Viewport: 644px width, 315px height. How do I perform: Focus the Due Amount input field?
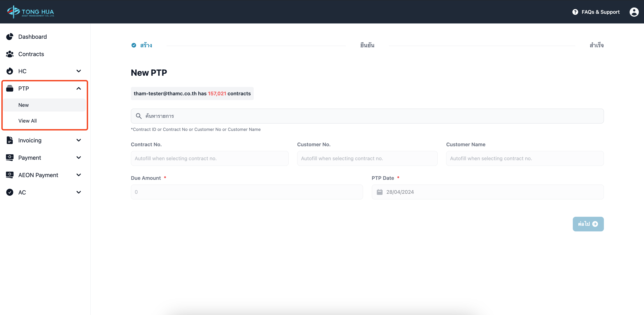[247, 192]
